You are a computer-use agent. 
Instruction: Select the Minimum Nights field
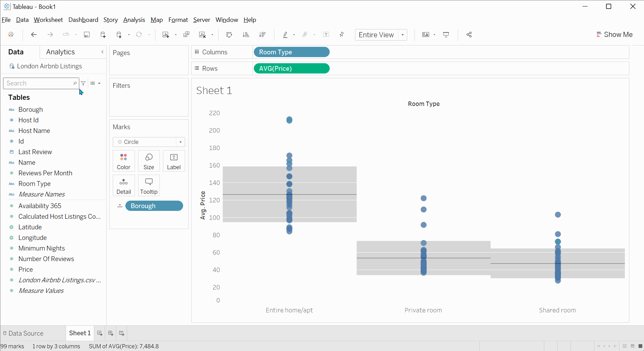point(42,248)
